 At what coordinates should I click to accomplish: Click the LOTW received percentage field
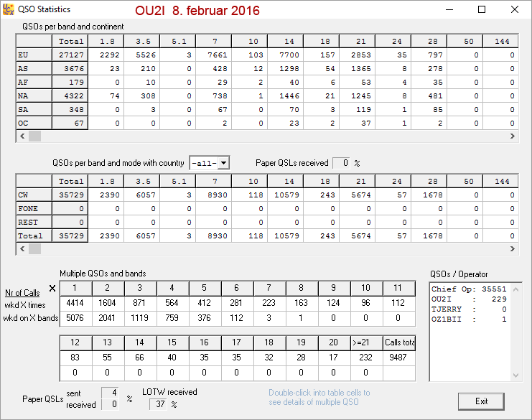tap(158, 404)
